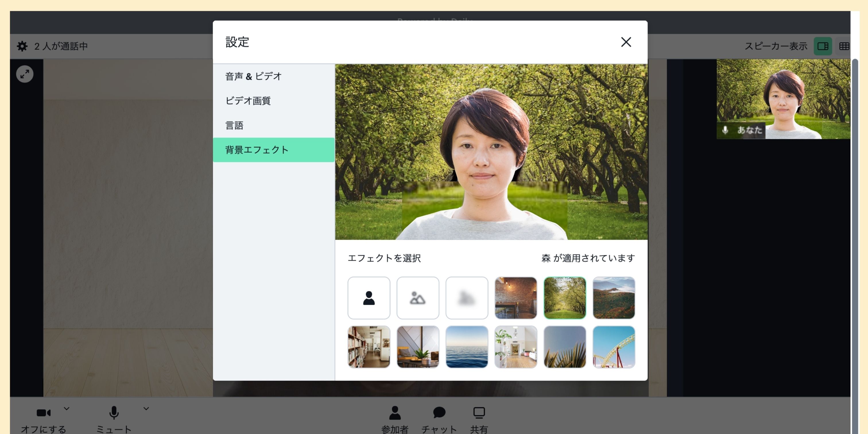Choose the upload custom image background tile
The height and width of the screenshot is (434, 868).
point(417,298)
